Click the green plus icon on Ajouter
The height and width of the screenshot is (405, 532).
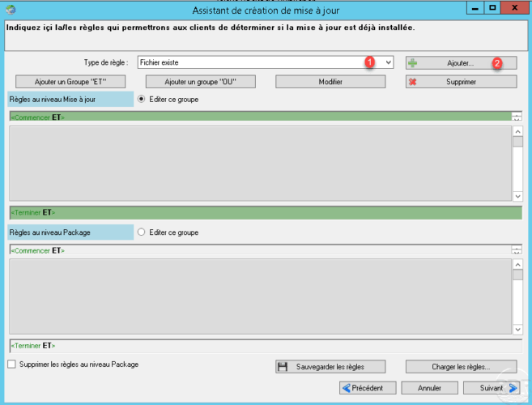[413, 63]
